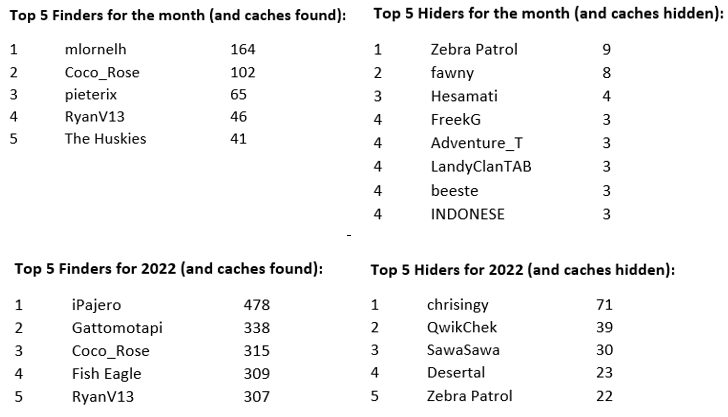The width and height of the screenshot is (728, 417).
Task: Click the beeste hider name
Action: point(454,190)
